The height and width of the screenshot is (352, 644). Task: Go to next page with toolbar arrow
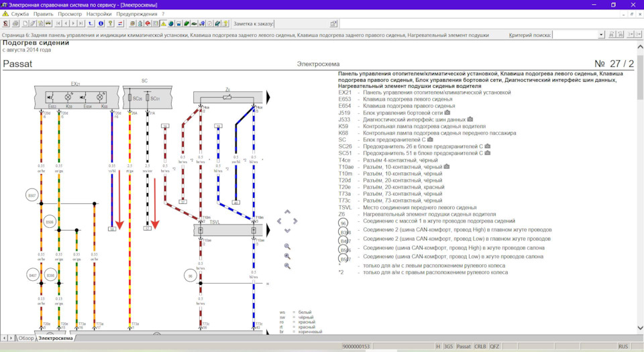(x=74, y=23)
